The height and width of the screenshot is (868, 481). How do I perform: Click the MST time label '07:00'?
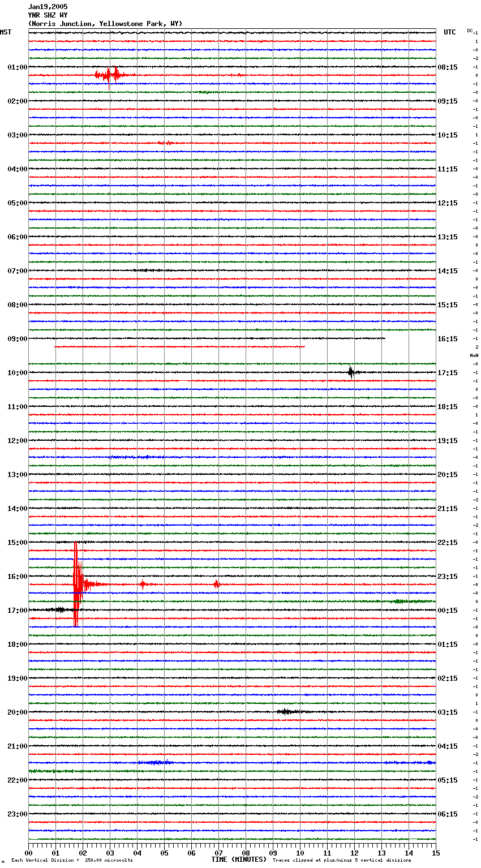click(x=18, y=271)
